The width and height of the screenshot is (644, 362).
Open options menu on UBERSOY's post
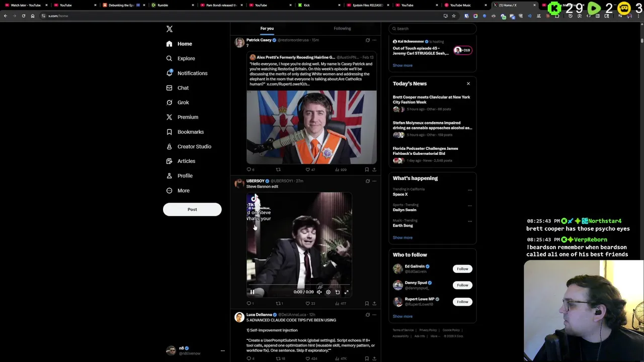(x=374, y=181)
